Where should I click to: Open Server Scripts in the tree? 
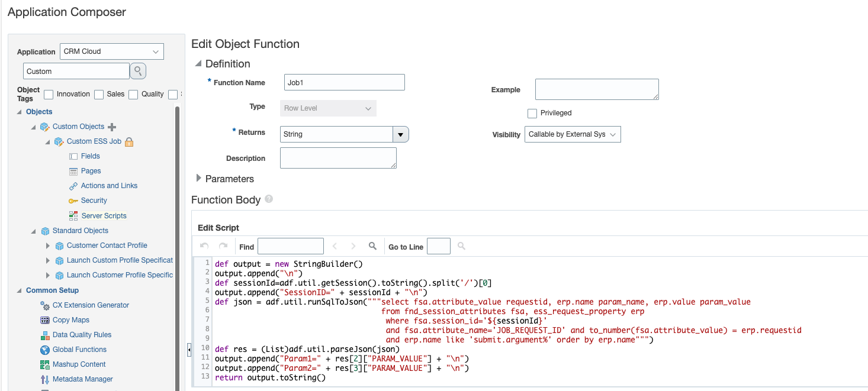[104, 216]
